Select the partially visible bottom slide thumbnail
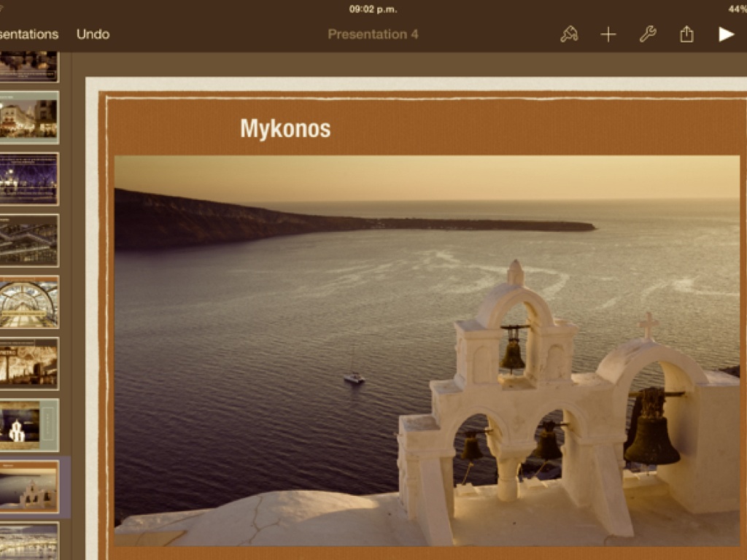 29,542
